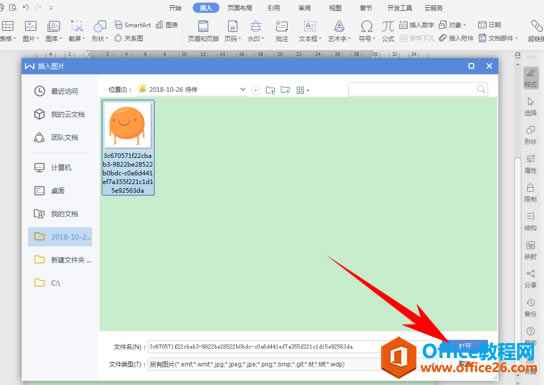Image resolution: width=544 pixels, height=385 pixels.
Task: Open the Properties (属性) sidebar panel
Action: click(x=530, y=164)
